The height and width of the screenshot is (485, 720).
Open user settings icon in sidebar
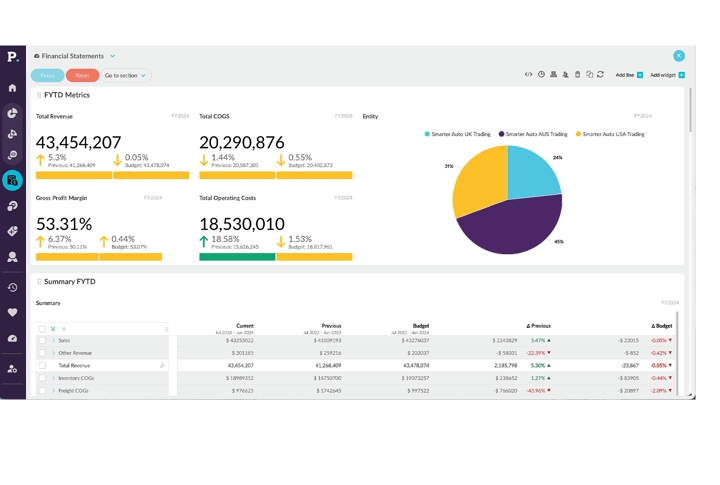[13, 369]
